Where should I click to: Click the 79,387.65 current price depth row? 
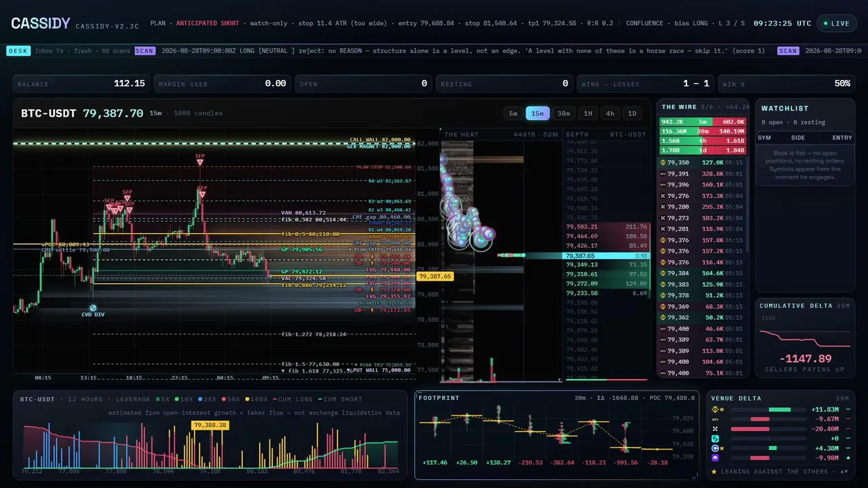(606, 256)
